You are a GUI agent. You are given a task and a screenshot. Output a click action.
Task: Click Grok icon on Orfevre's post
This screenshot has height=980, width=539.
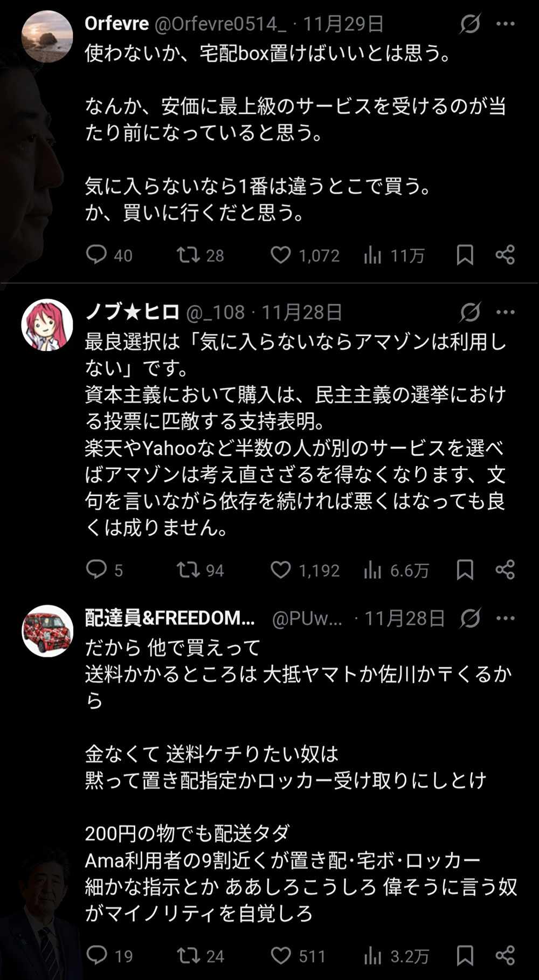(x=470, y=24)
